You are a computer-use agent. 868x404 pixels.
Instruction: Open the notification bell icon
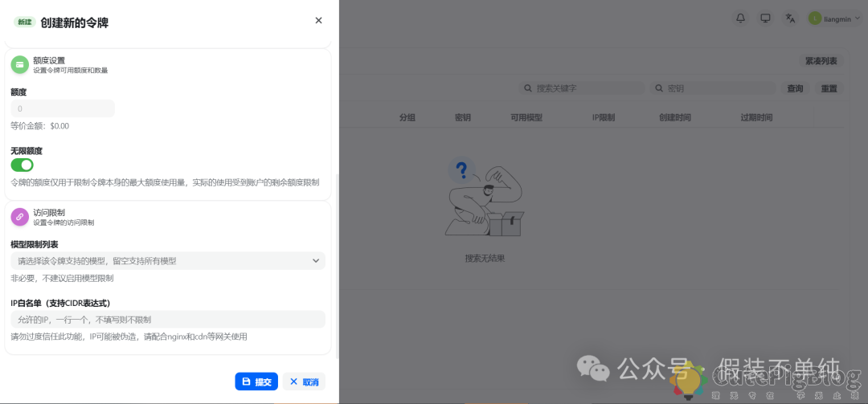coord(740,18)
